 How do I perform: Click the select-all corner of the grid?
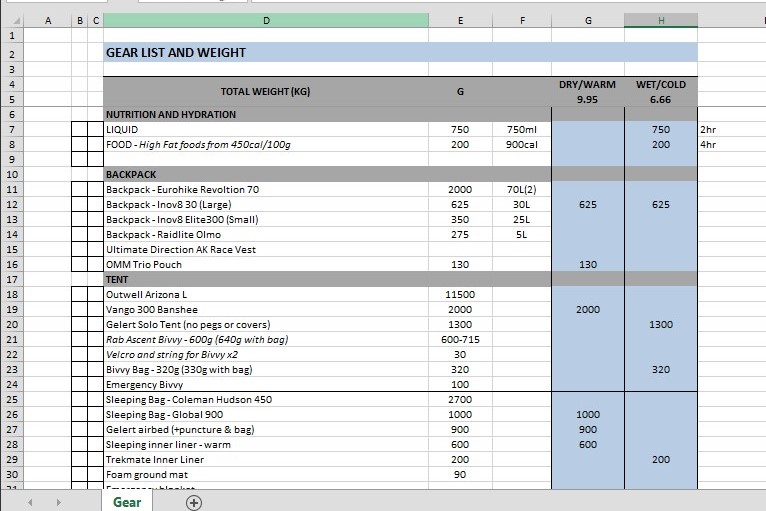pyautogui.click(x=12, y=20)
